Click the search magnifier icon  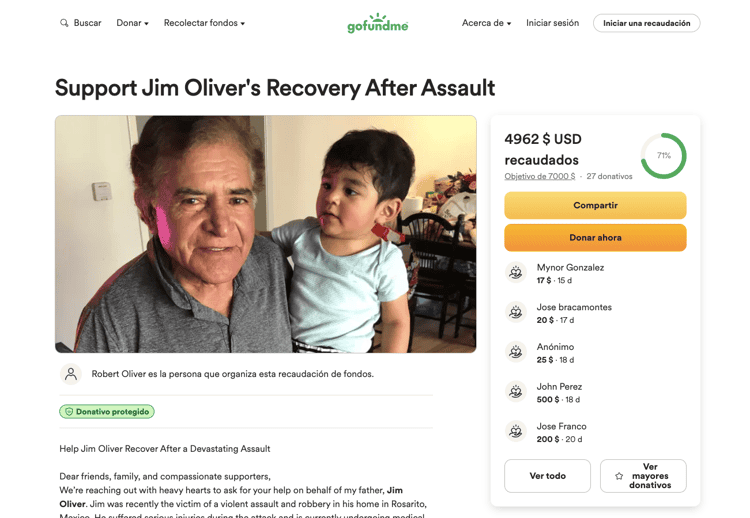pos(64,23)
